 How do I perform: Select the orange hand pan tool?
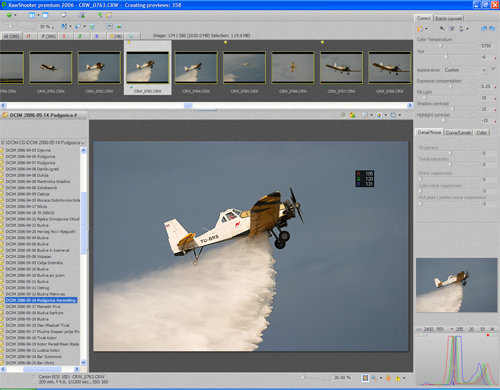pyautogui.click(x=388, y=378)
